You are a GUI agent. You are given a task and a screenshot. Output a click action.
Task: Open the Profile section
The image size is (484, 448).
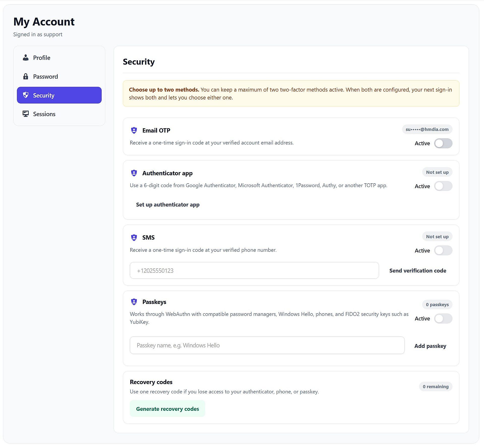59,58
